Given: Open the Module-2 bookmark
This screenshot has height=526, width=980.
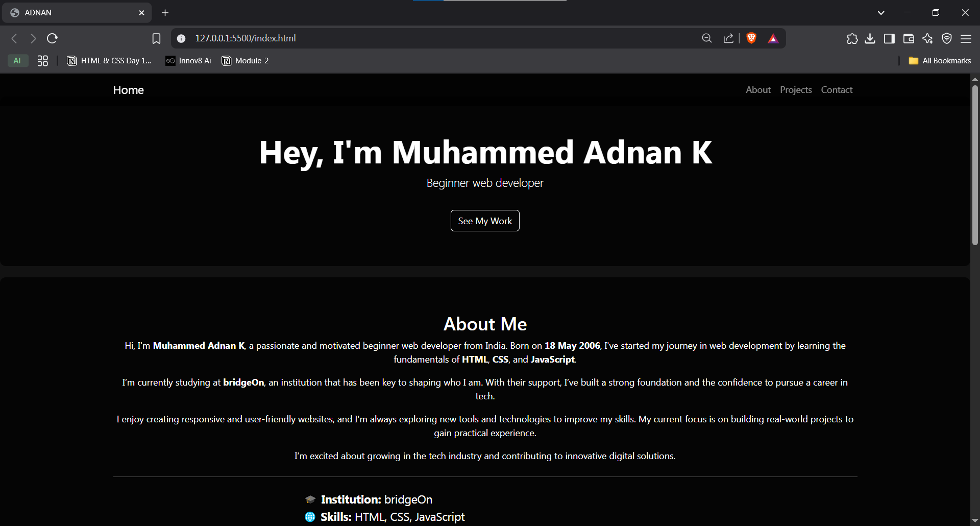Looking at the screenshot, I should coord(245,61).
